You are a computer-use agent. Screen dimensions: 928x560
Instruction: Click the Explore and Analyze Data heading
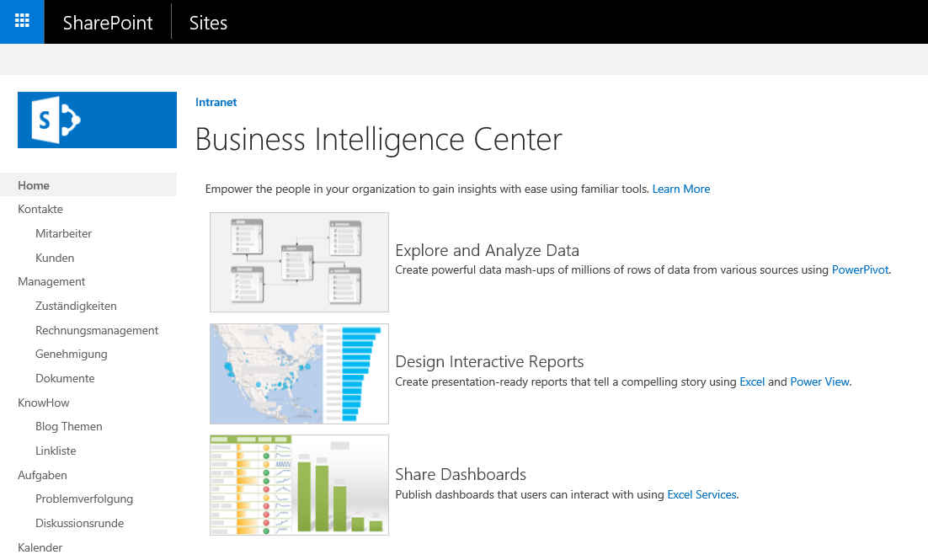tap(487, 250)
